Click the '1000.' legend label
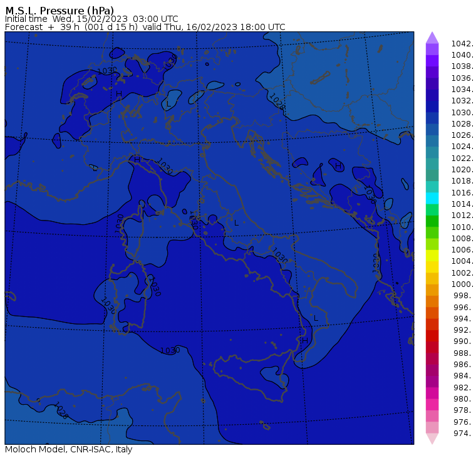This screenshot has height=458, width=476. [462, 284]
